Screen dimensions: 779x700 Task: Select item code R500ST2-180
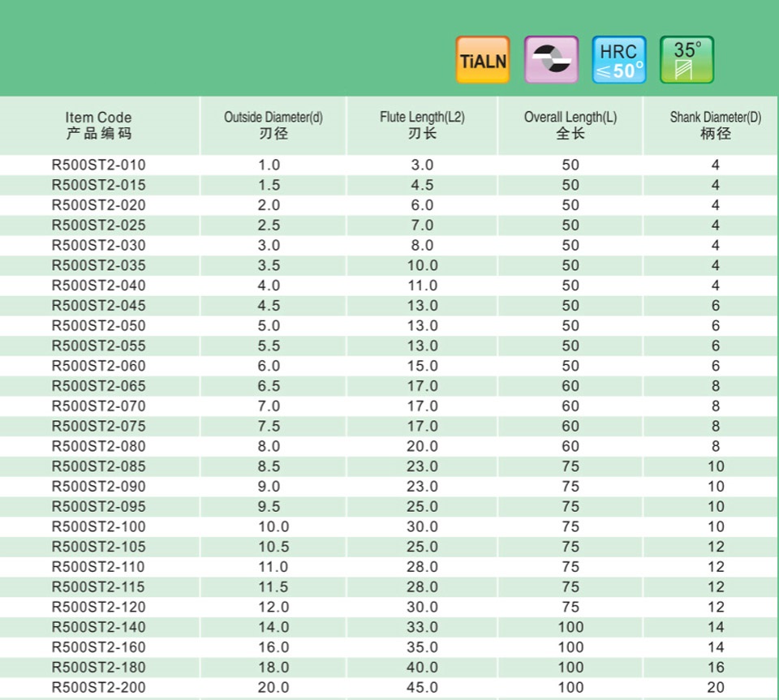point(99,668)
